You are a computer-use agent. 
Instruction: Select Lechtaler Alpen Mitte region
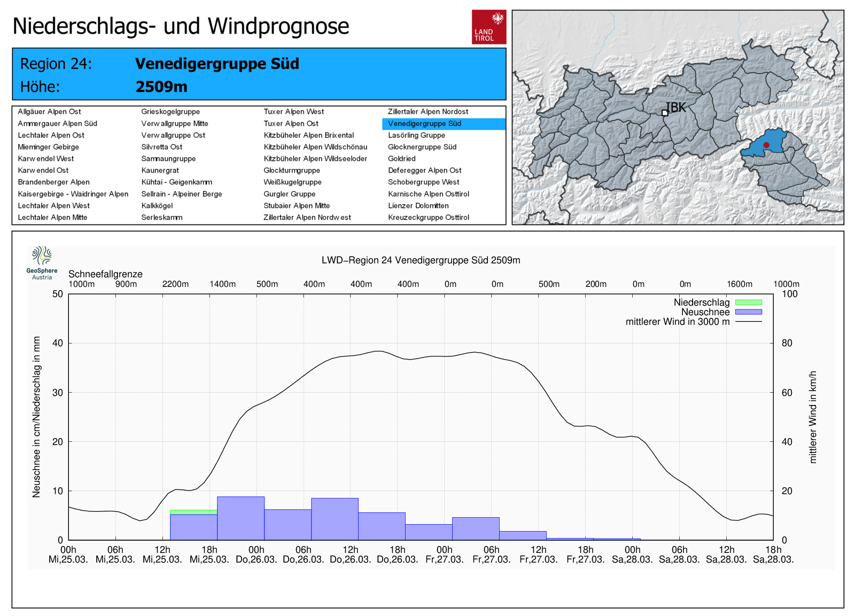tap(52, 217)
